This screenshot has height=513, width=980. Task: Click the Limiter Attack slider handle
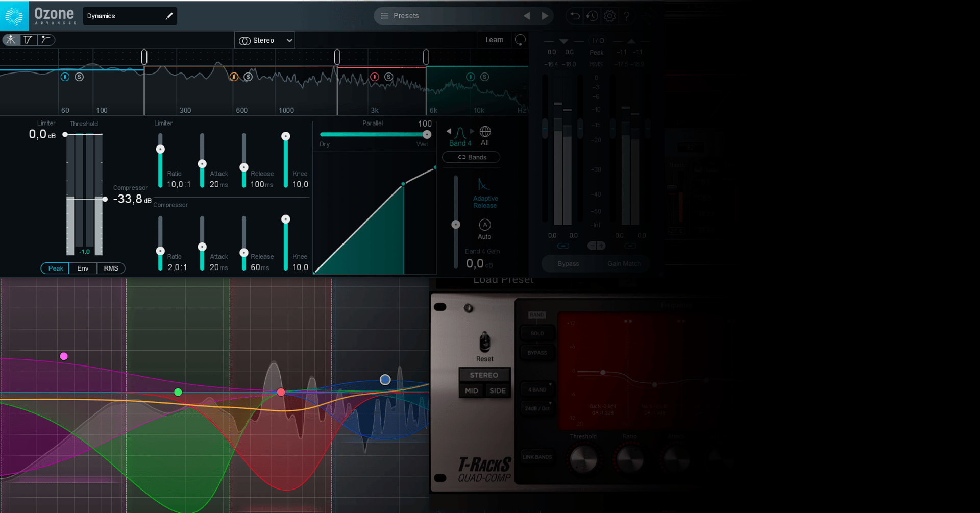[202, 164]
